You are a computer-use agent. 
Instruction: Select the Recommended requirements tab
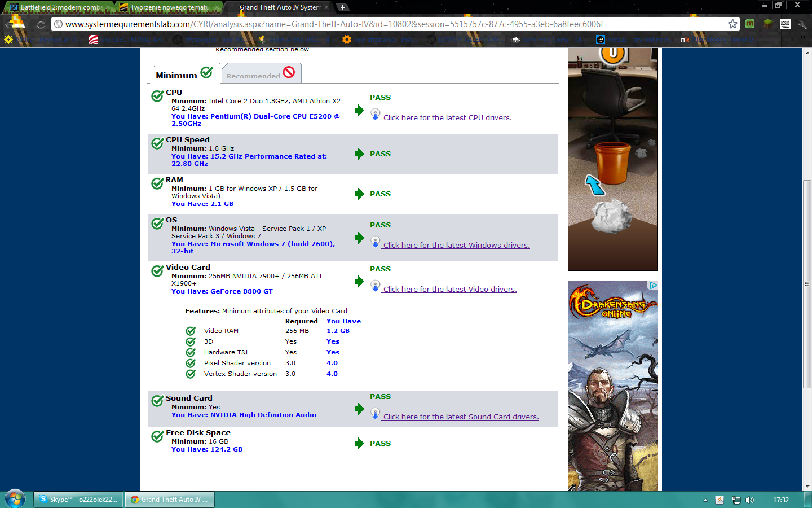point(261,73)
